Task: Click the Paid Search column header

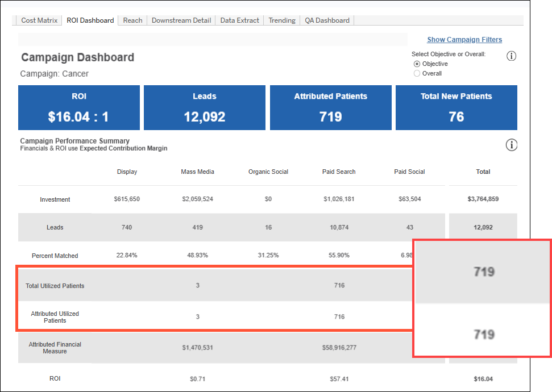Action: [339, 172]
